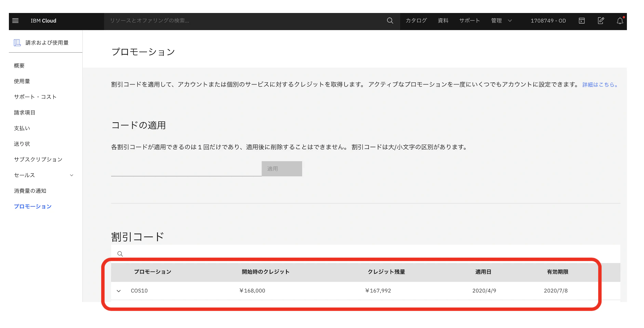Click the billing and usage icon 請求および使用量
The image size is (644, 328).
click(x=17, y=43)
